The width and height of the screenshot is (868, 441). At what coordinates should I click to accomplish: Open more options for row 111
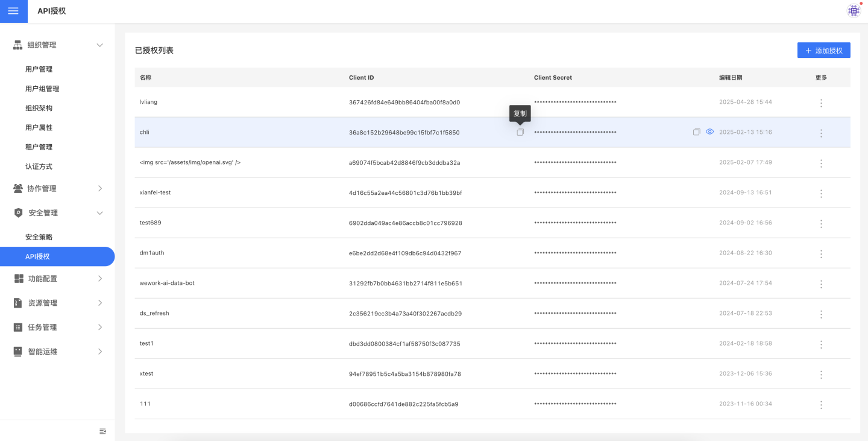tap(821, 405)
